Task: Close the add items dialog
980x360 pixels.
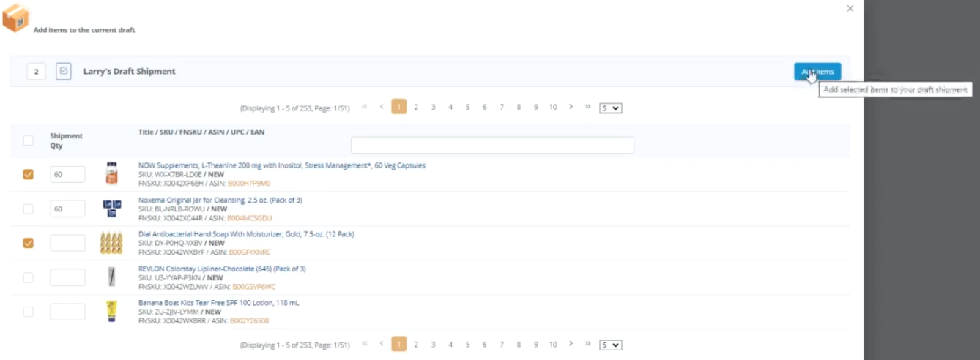Action: 850,8
